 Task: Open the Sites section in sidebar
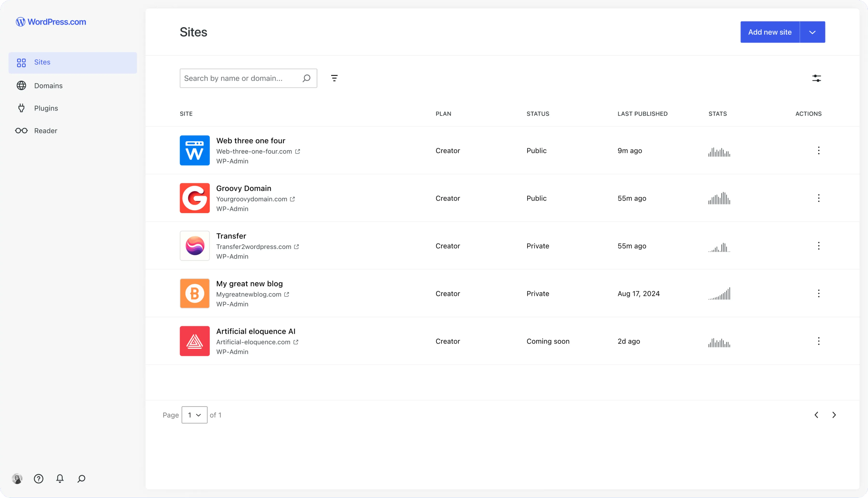tap(73, 62)
